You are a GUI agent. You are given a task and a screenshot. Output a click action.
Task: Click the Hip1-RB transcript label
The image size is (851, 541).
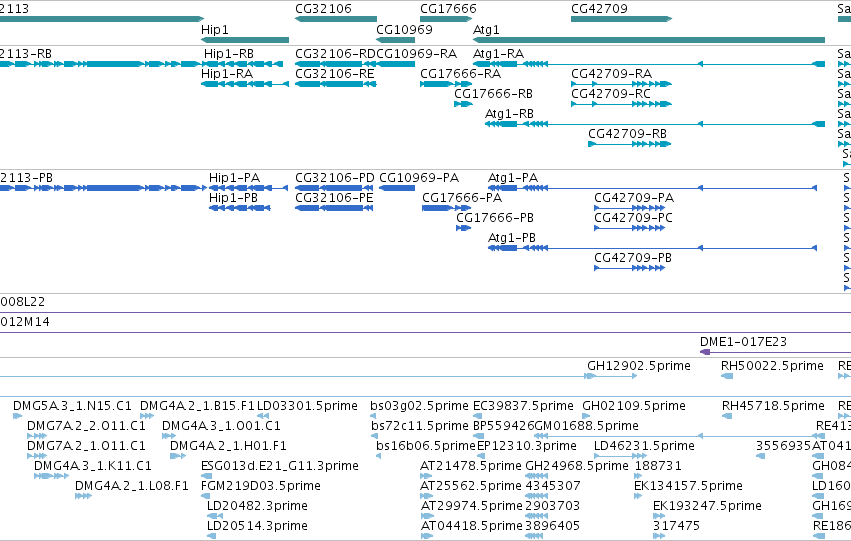tap(229, 54)
